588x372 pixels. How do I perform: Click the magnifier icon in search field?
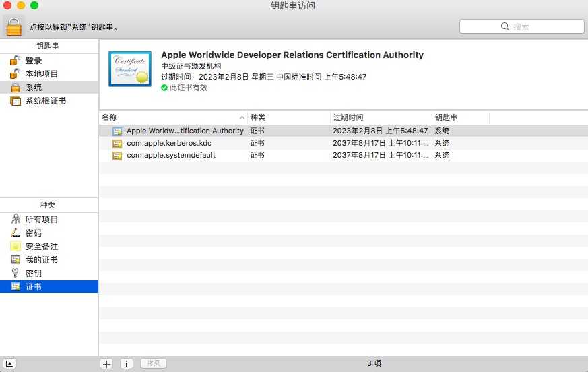(505, 26)
